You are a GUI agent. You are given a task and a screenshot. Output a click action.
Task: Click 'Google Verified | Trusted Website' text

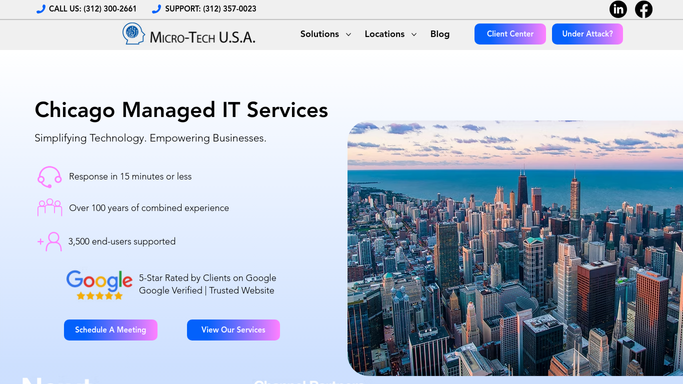point(206,290)
